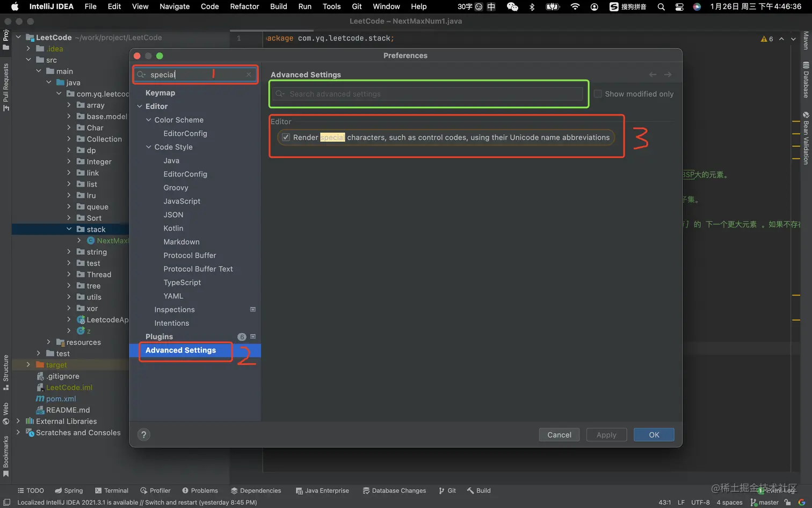
Task: Collapse the Code Style settings node
Action: pos(149,147)
